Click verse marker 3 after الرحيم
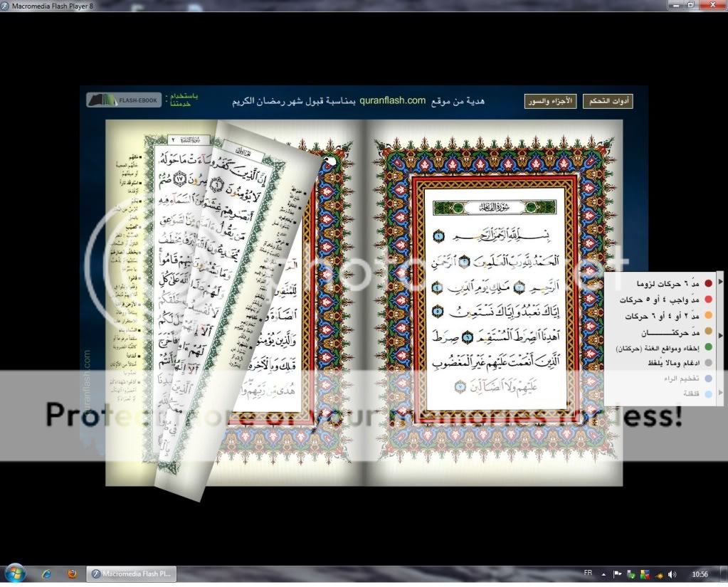Image resolution: width=728 pixels, height=587 pixels. coord(519,288)
